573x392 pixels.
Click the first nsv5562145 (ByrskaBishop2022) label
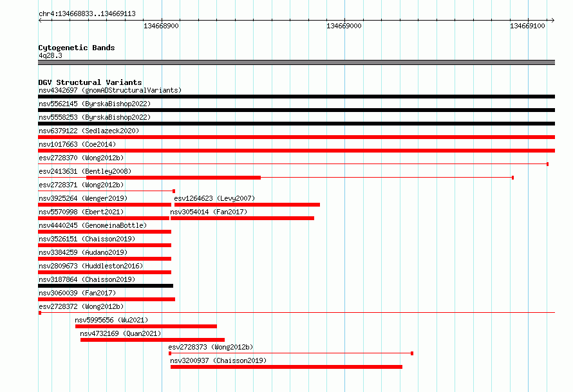(95, 104)
